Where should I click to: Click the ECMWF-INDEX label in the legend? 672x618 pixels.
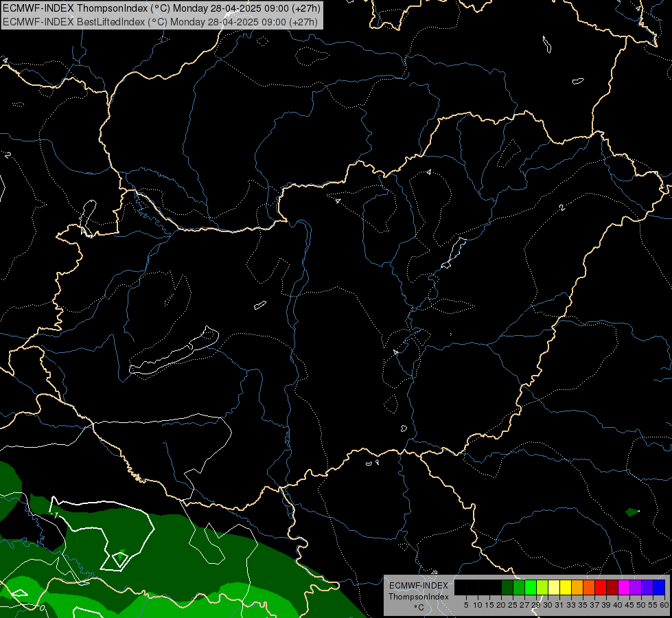pos(419,586)
